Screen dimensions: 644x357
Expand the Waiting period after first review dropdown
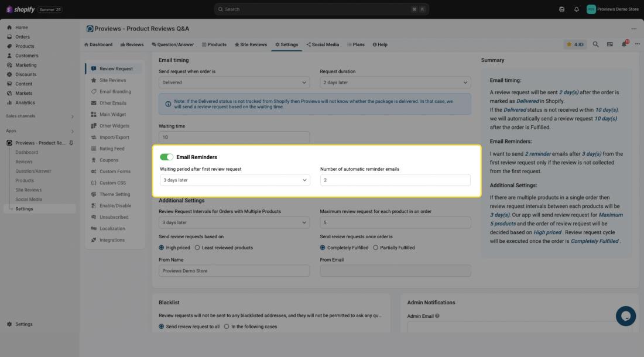click(x=234, y=180)
